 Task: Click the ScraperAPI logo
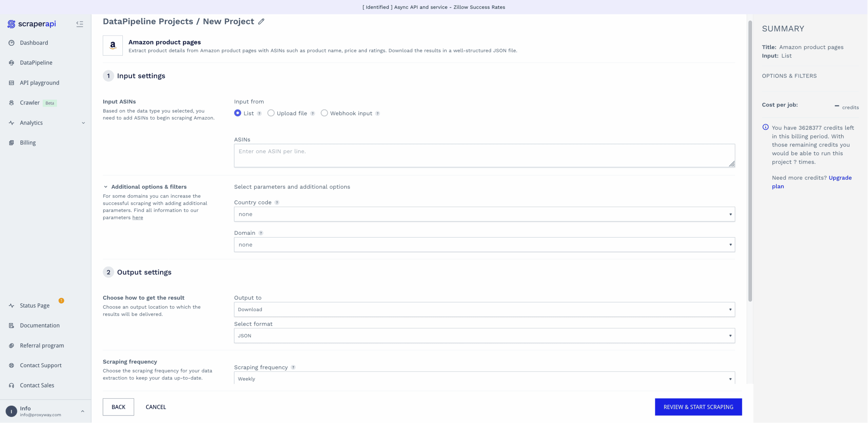tap(32, 24)
